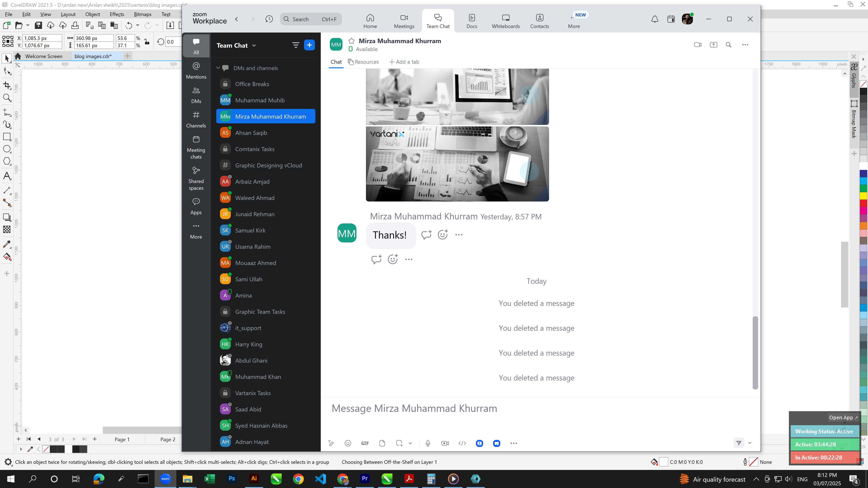868x488 pixels.
Task: Click Add a tab in chat
Action: point(404,62)
